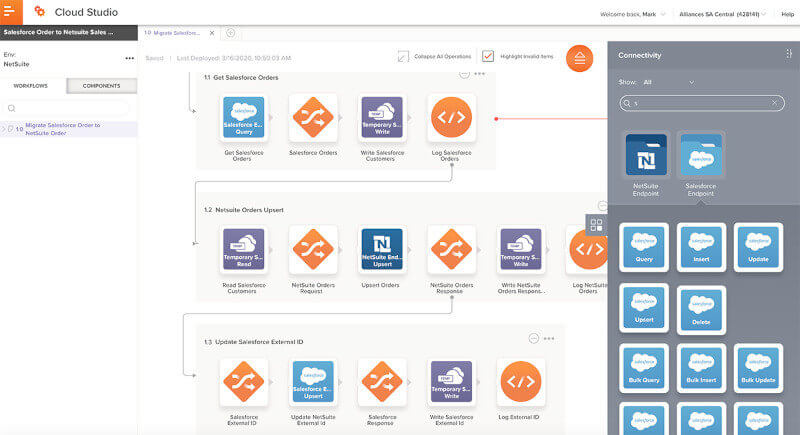The height and width of the screenshot is (435, 800).
Task: Open the Log Salesforce Orders script step
Action: (x=450, y=119)
